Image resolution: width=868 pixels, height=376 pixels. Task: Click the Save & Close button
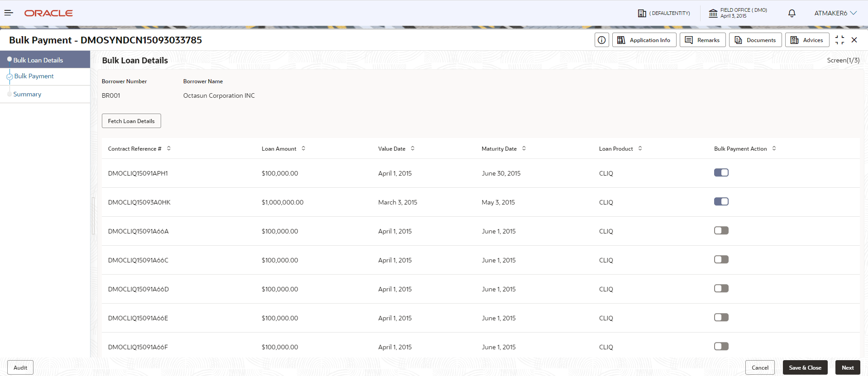[x=805, y=368]
